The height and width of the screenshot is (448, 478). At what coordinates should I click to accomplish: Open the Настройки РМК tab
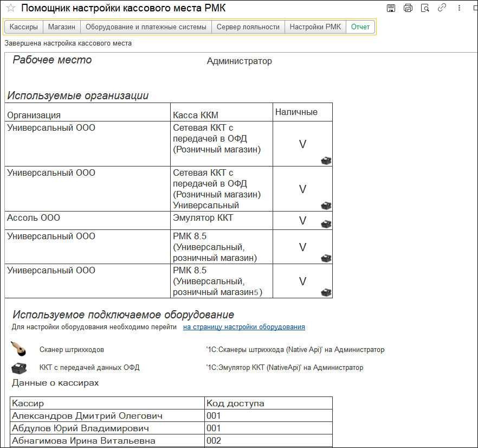pyautogui.click(x=315, y=27)
